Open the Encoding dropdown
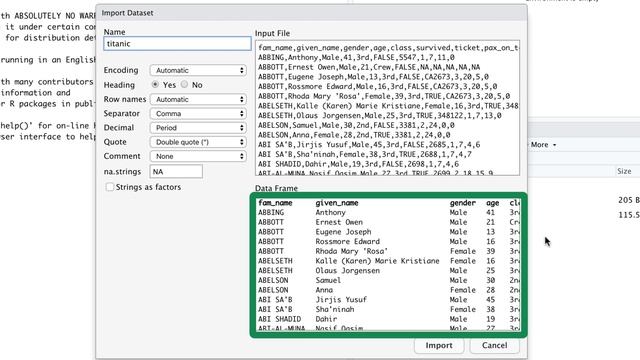The width and height of the screenshot is (640, 360). [x=198, y=70]
